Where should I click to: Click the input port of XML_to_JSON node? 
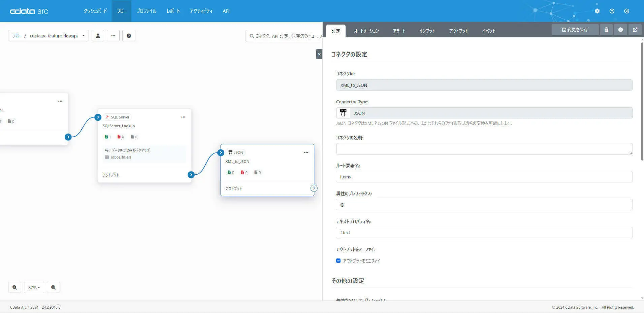(x=221, y=152)
